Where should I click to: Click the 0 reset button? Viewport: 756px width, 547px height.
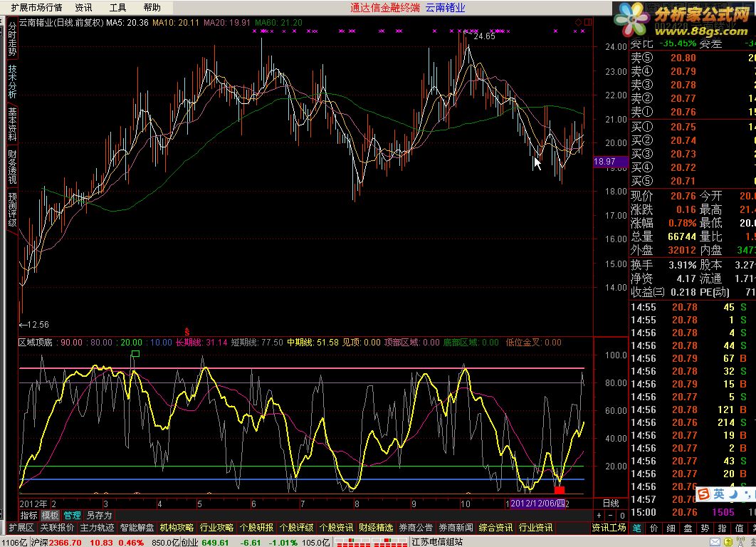pos(622,516)
